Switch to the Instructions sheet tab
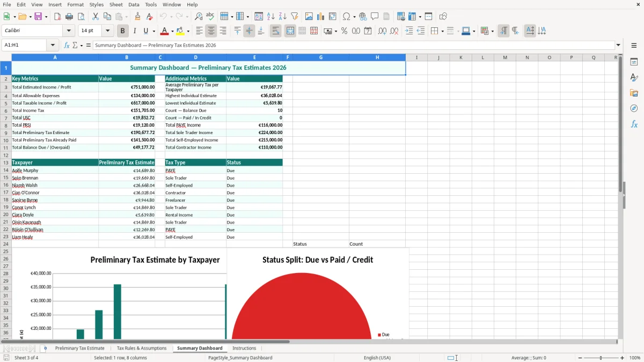The width and height of the screenshot is (644, 362). tap(244, 348)
